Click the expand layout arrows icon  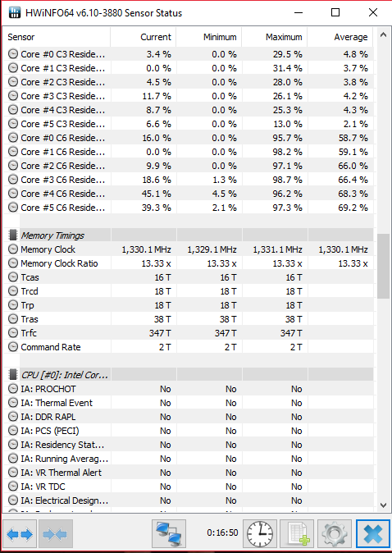[x=20, y=533]
